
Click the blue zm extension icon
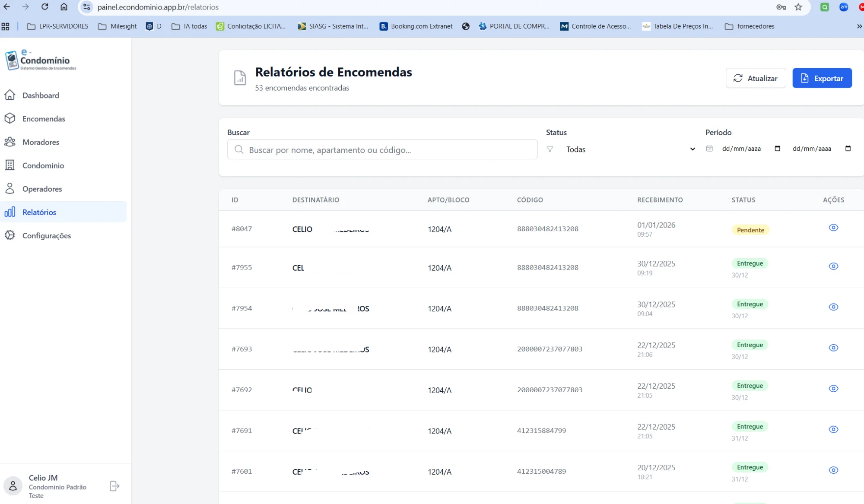844,7
